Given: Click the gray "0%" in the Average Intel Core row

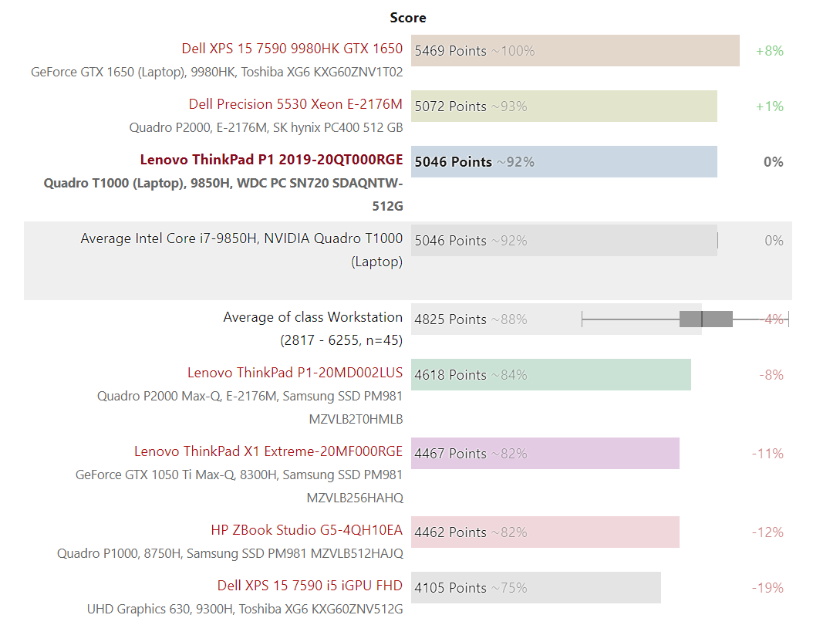Looking at the screenshot, I should [774, 241].
